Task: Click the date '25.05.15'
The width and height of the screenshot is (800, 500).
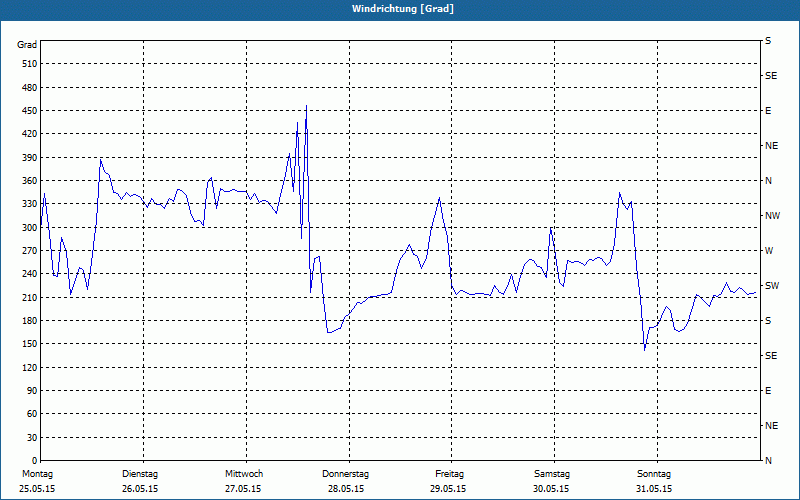Action: tap(37, 489)
